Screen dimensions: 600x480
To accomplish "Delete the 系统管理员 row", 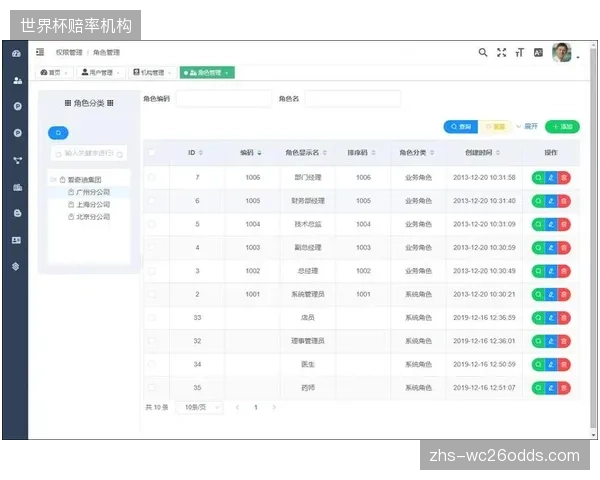I will tap(564, 294).
